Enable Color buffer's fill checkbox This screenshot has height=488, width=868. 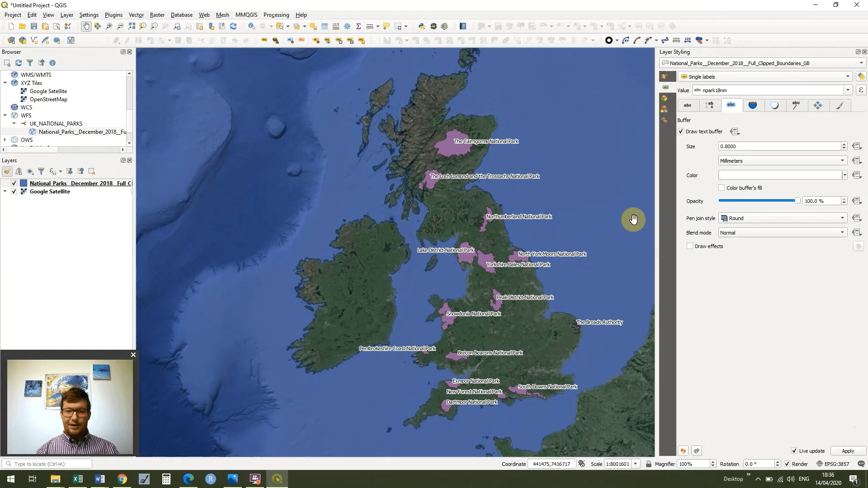722,188
